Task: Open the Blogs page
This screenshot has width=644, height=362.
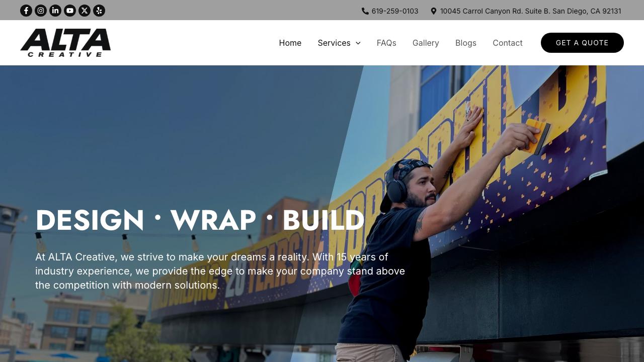Action: 466,43
